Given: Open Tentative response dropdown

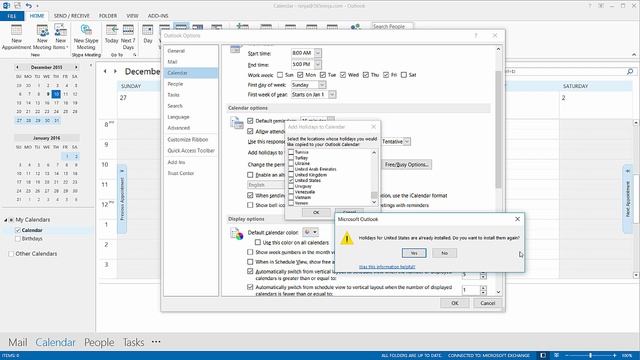Looking at the screenshot, I should tap(407, 142).
